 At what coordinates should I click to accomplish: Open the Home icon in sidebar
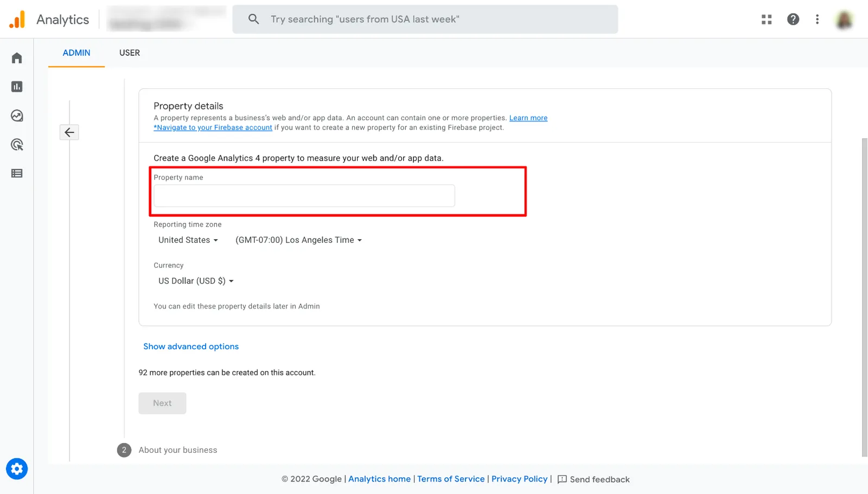[x=17, y=58]
